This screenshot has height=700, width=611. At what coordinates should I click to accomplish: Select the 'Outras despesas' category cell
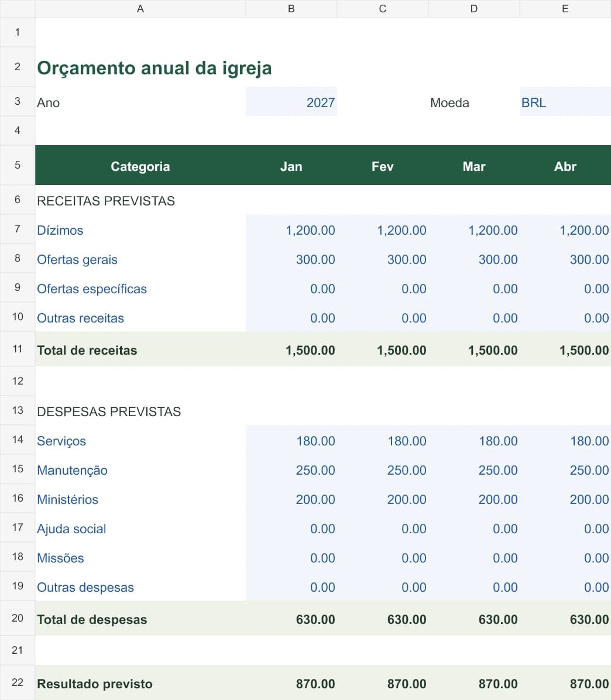[x=140, y=586]
